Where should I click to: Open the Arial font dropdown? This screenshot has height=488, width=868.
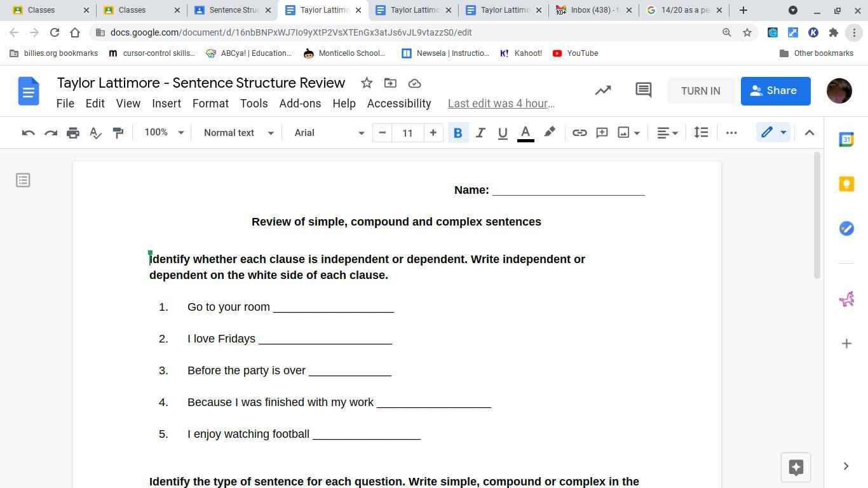[x=329, y=133]
